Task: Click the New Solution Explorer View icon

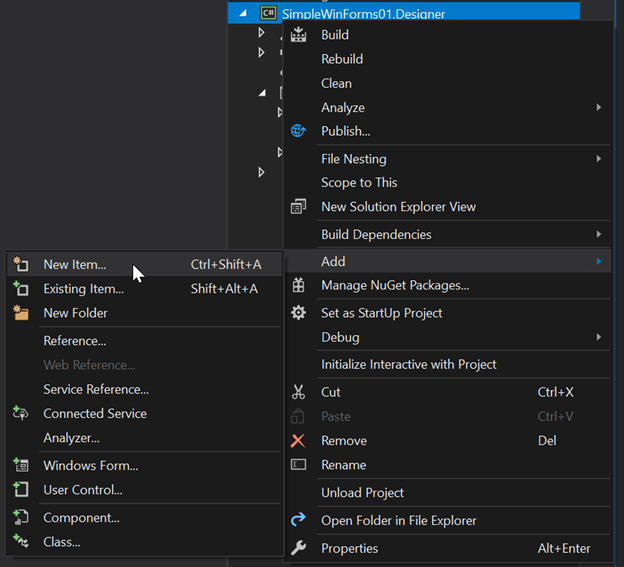Action: pos(298,207)
